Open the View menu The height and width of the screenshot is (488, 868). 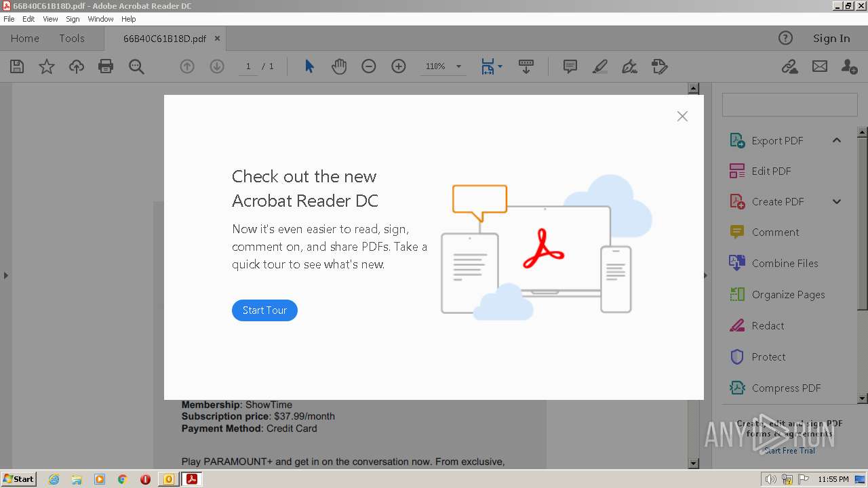[50, 19]
